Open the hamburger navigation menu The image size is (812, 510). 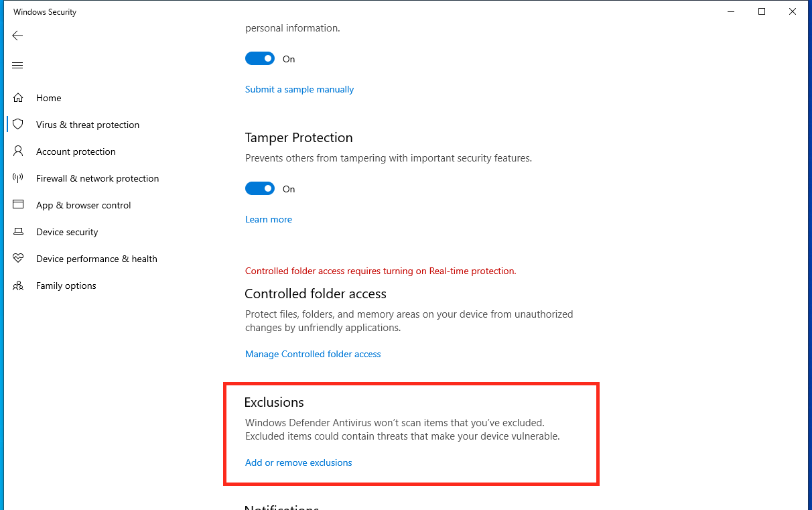point(17,65)
